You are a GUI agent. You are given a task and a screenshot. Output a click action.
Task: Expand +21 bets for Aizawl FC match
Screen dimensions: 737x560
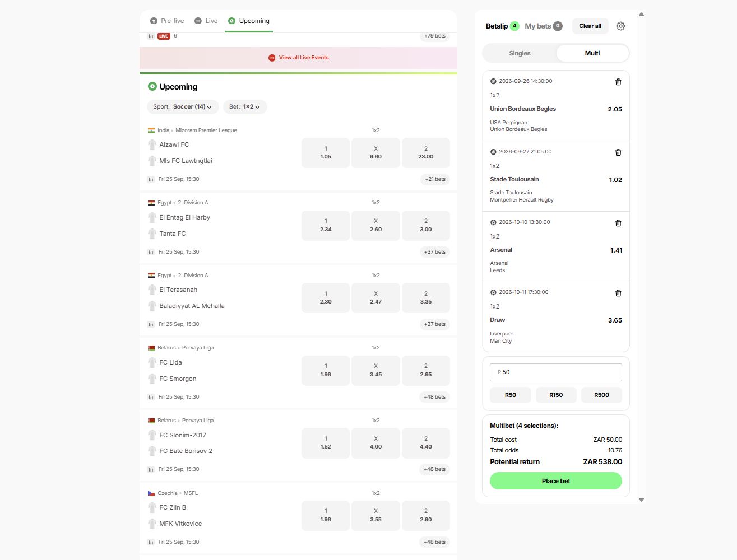pos(435,179)
